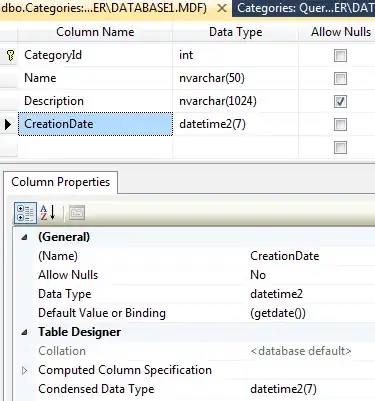Click the primary key icon beside CategoryId
The image size is (375, 401).
click(x=10, y=55)
